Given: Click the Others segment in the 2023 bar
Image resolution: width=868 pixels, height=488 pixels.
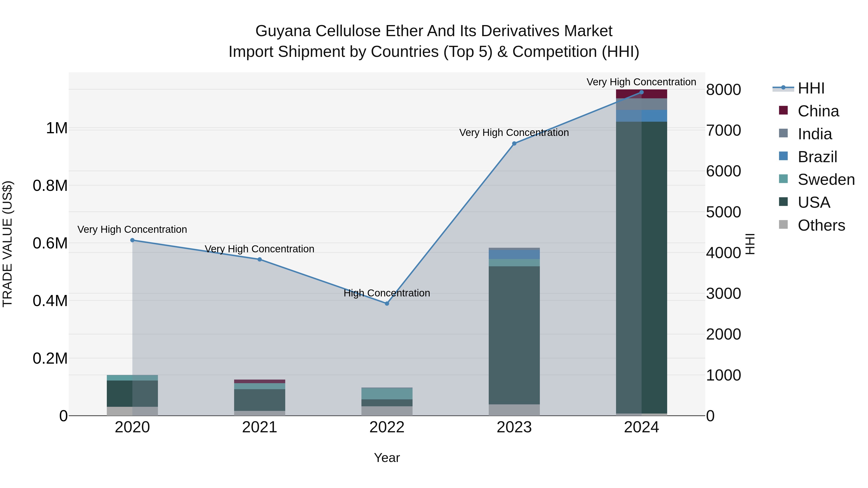Looking at the screenshot, I should point(514,410).
